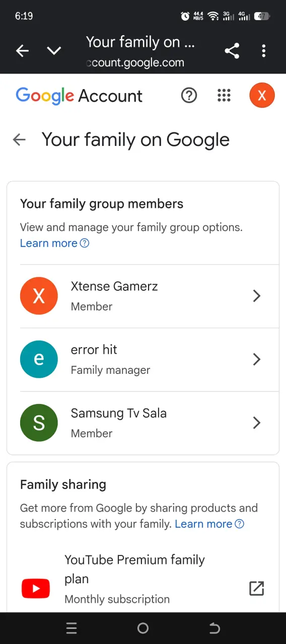
Task: Open Learn more link under family group members
Action: click(48, 244)
